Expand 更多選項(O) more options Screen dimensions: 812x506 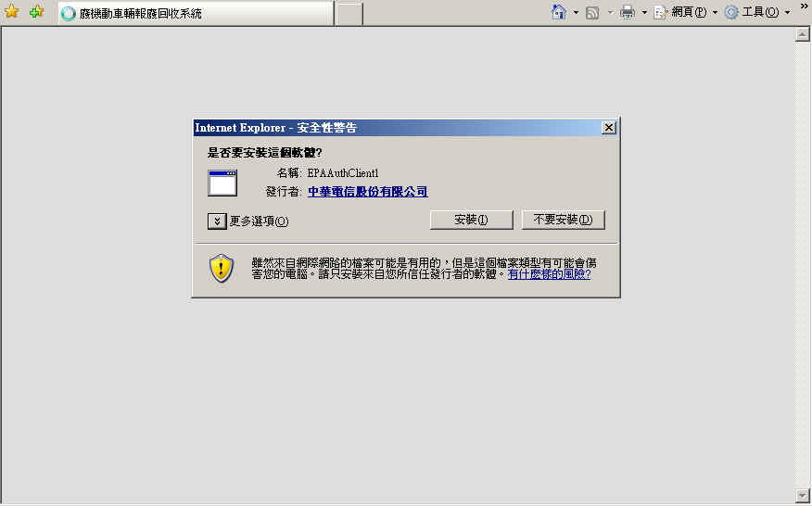click(x=248, y=221)
